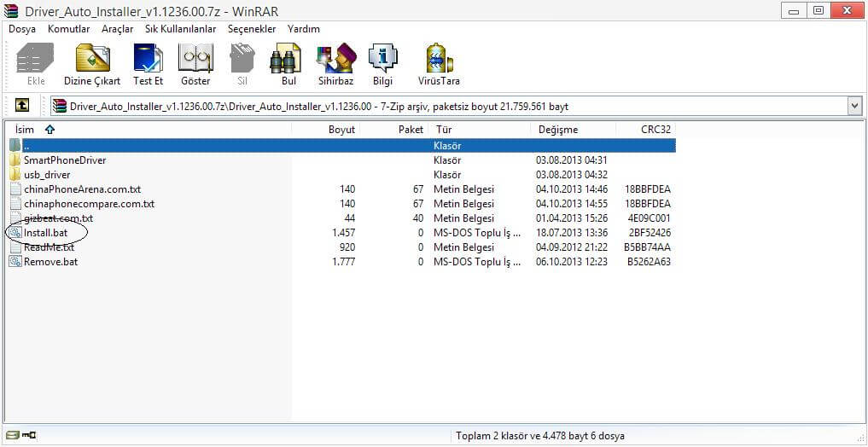Show archive info with Bilgi
The height and width of the screenshot is (447, 868).
point(382,64)
